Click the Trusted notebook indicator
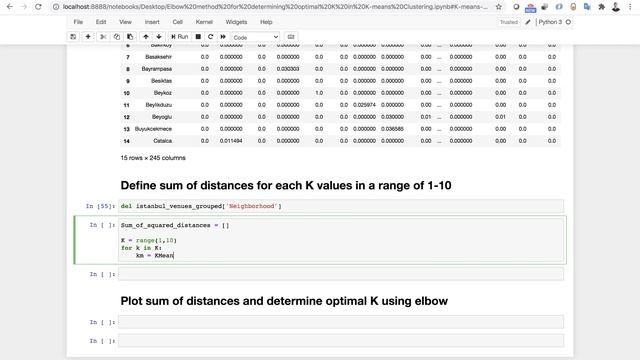This screenshot has height=360, width=640. coord(509,22)
